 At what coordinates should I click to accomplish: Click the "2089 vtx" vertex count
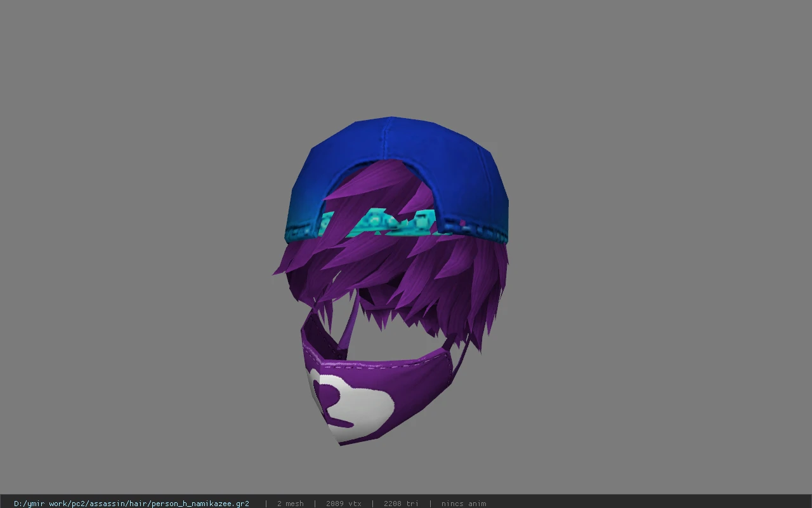point(344,504)
